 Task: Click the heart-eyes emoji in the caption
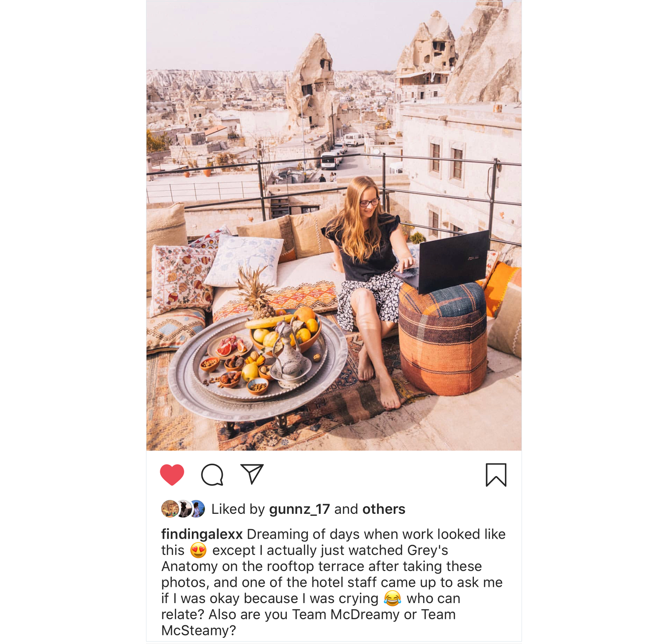[198, 551]
